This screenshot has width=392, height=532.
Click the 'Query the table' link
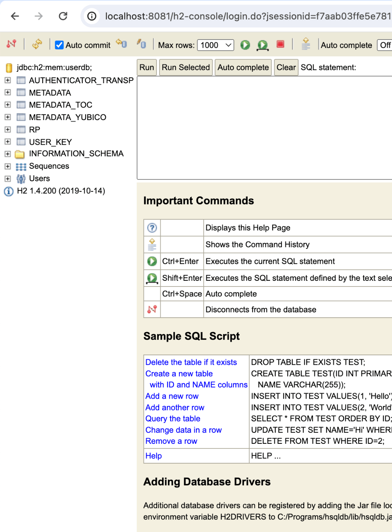173,418
